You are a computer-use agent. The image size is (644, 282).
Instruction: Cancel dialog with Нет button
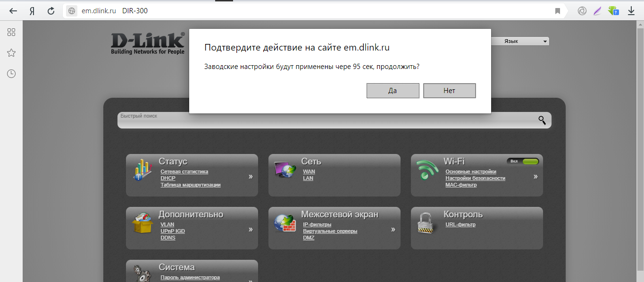[x=449, y=91]
